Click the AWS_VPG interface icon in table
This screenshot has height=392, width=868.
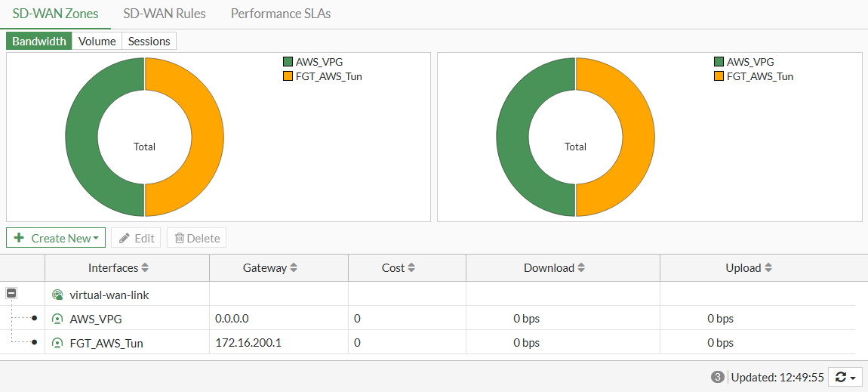[57, 319]
